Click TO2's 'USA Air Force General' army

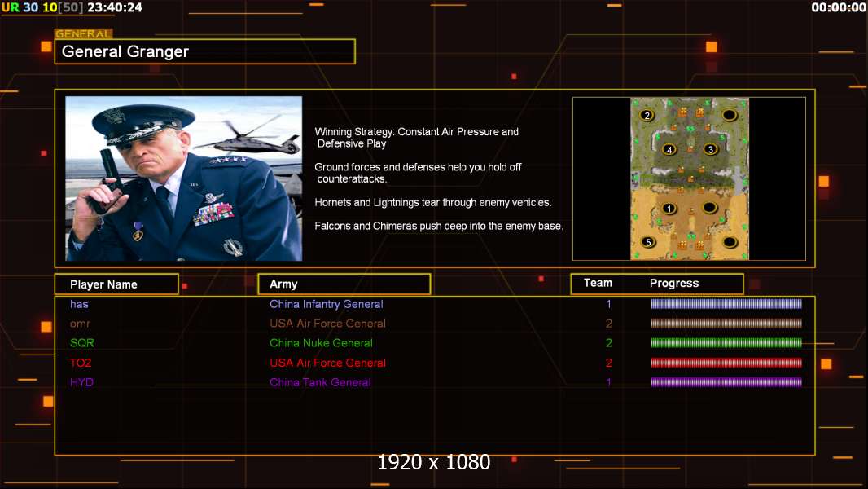coord(327,363)
